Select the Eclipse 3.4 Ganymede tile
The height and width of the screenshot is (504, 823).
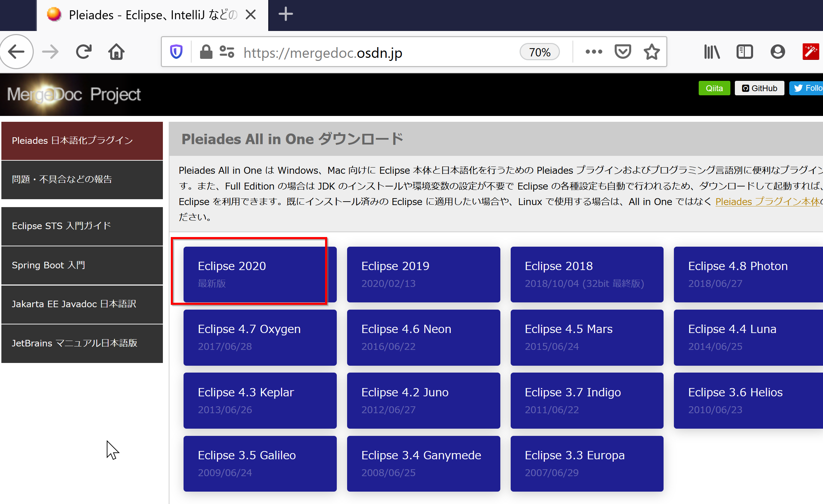pos(424,463)
